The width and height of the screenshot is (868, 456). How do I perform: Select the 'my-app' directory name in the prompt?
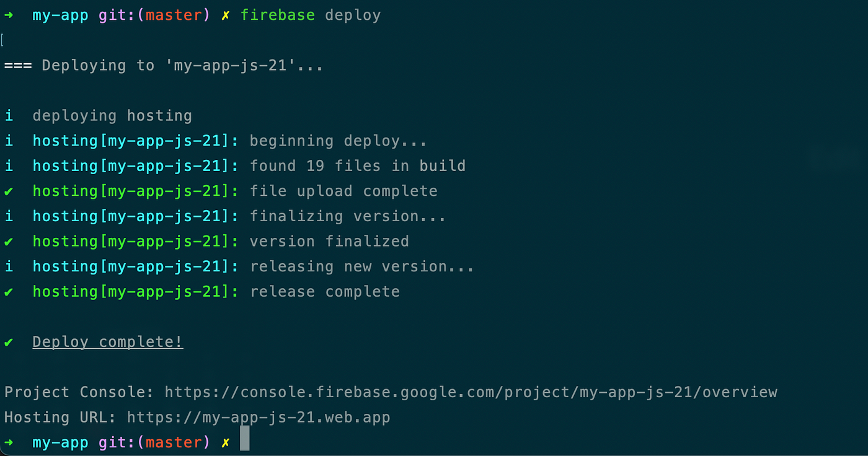(x=60, y=15)
